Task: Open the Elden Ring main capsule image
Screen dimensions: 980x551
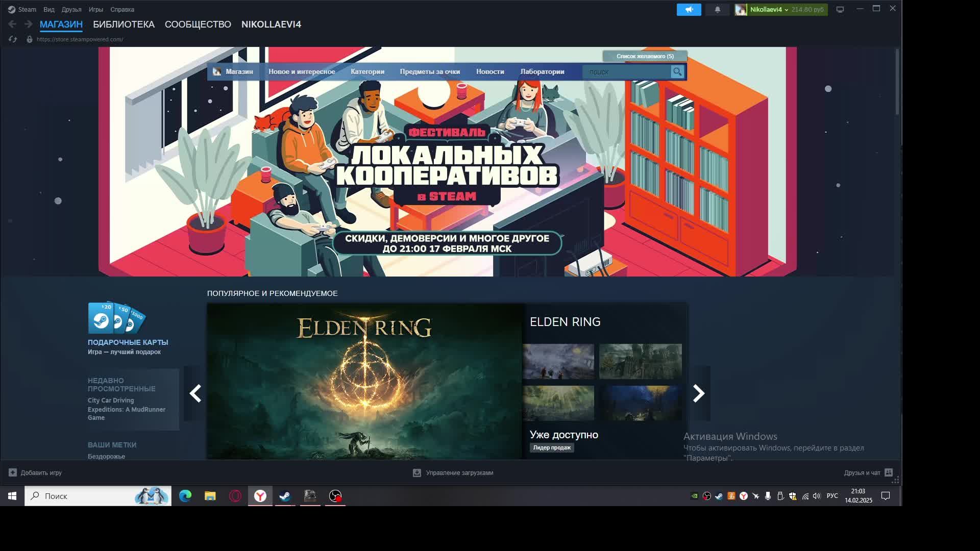Action: coord(365,382)
